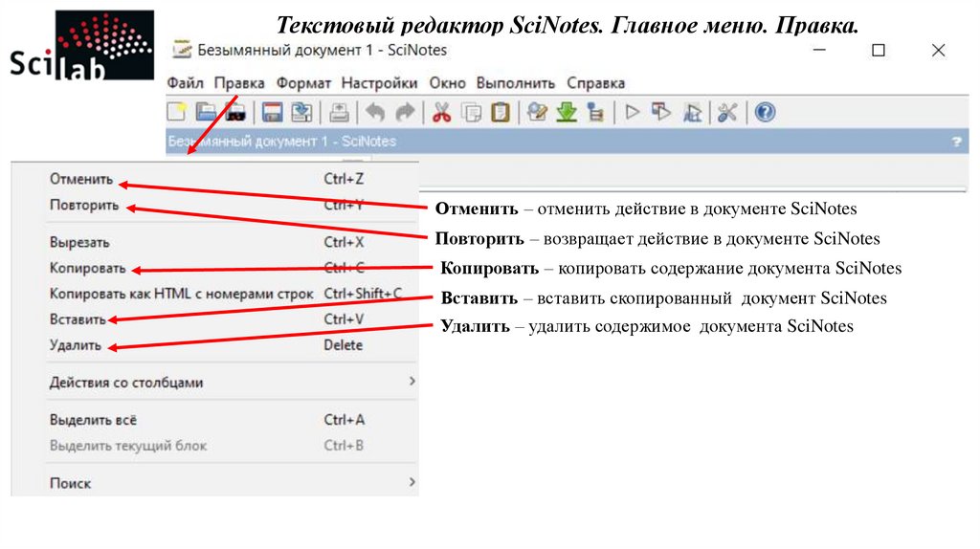Viewport: 980px width, 549px height.
Task: Open the Файл menu
Action: tap(185, 83)
